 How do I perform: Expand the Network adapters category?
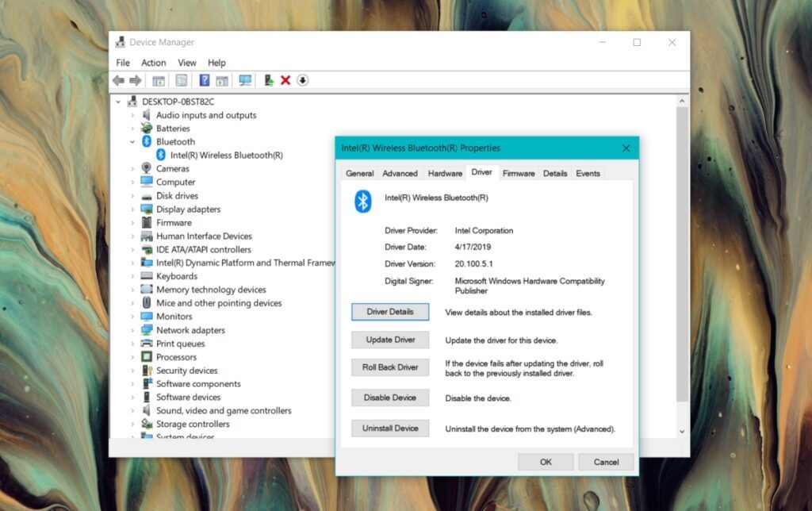(132, 329)
